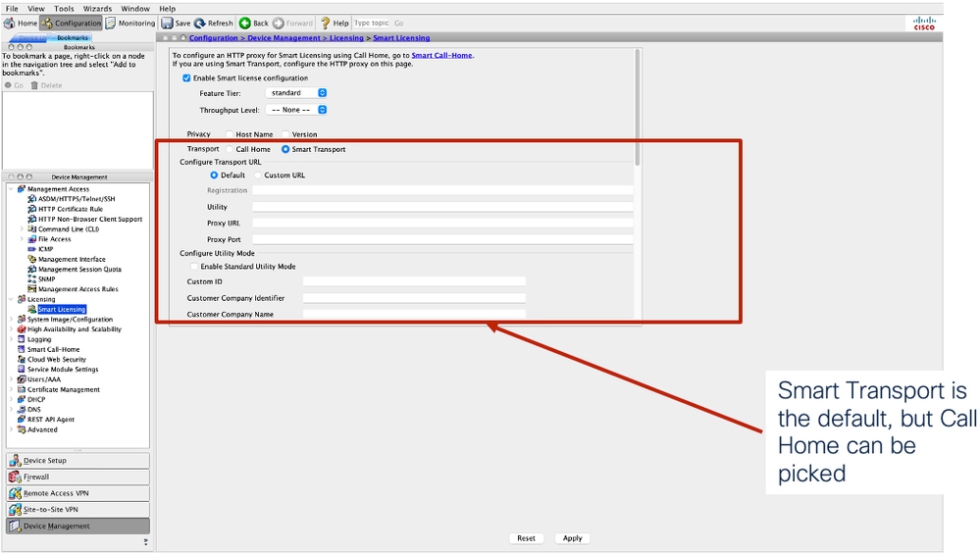980x553 pixels.
Task: Check Enable Standard Utility Mode
Action: click(194, 266)
